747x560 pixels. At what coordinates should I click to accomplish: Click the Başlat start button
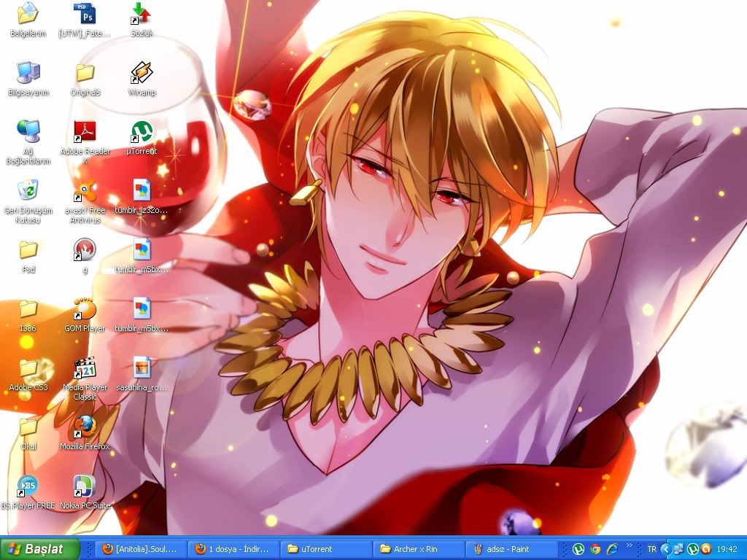39,548
